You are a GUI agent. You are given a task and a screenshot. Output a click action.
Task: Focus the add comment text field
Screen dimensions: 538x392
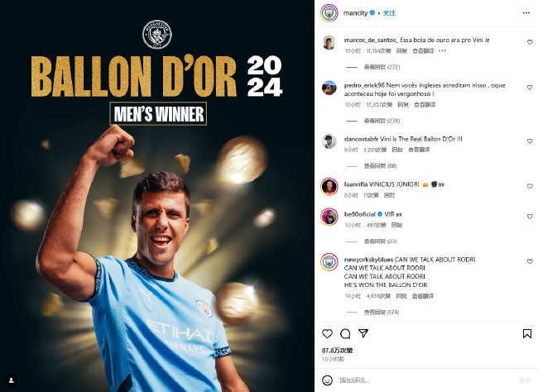pos(425,380)
